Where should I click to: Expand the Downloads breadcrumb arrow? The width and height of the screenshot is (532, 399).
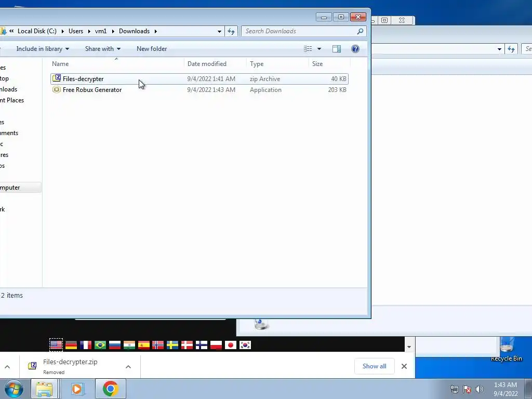click(x=156, y=31)
